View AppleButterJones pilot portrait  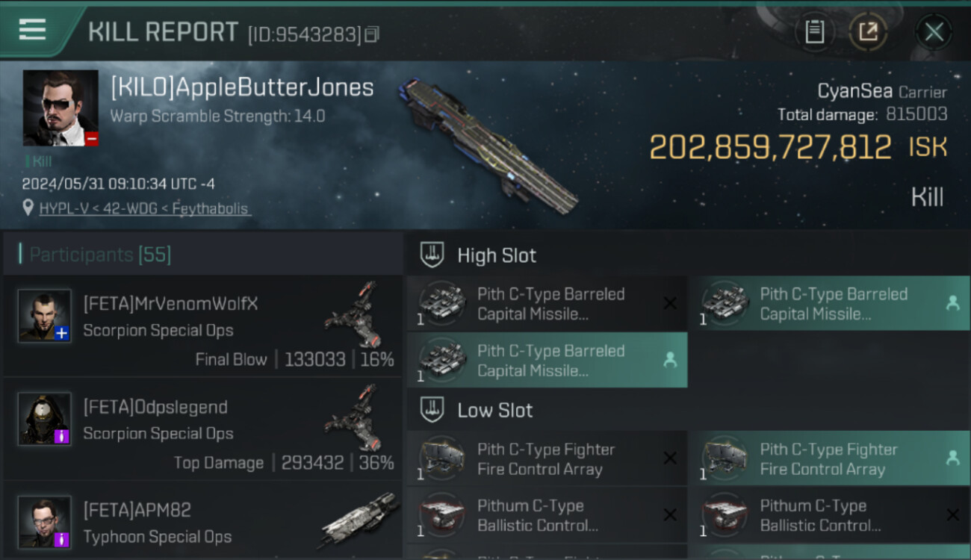coord(61,108)
